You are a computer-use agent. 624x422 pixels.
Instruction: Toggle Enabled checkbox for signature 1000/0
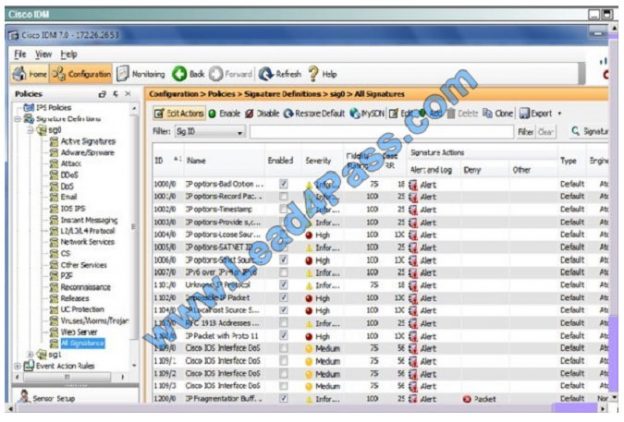pos(284,184)
